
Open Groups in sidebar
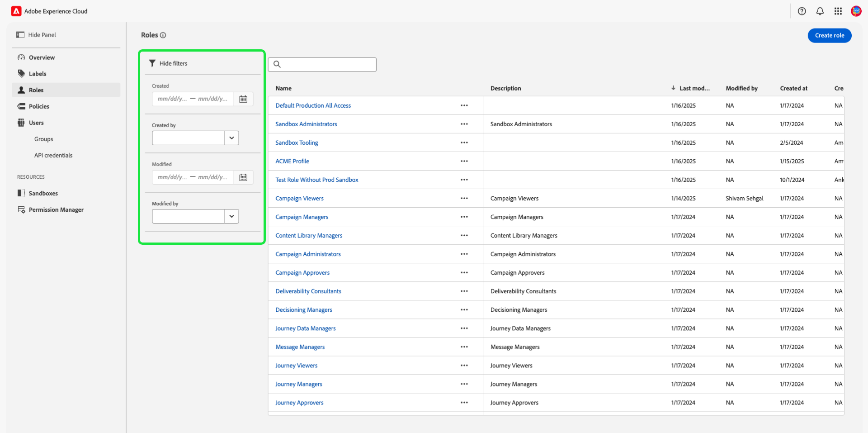(44, 139)
